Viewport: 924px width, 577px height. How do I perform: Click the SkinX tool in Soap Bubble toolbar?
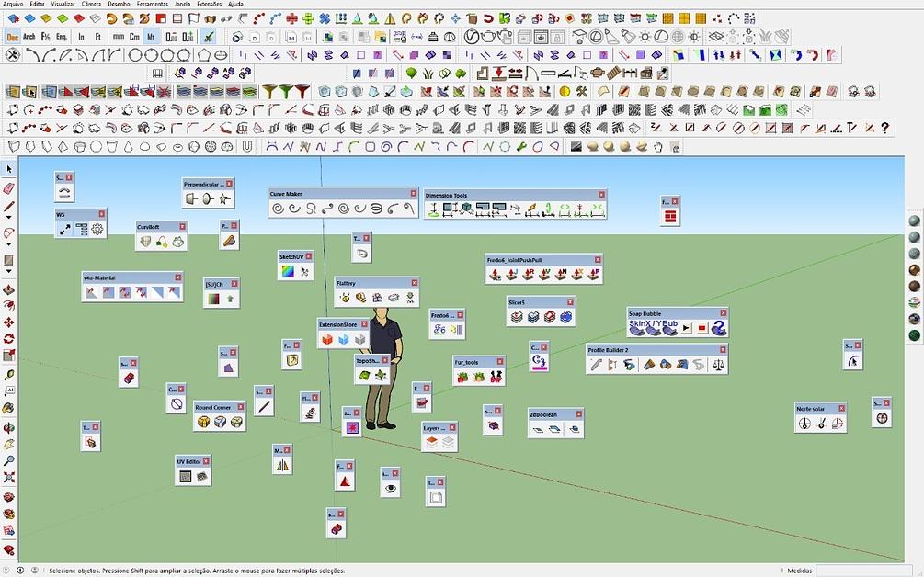coord(636,328)
